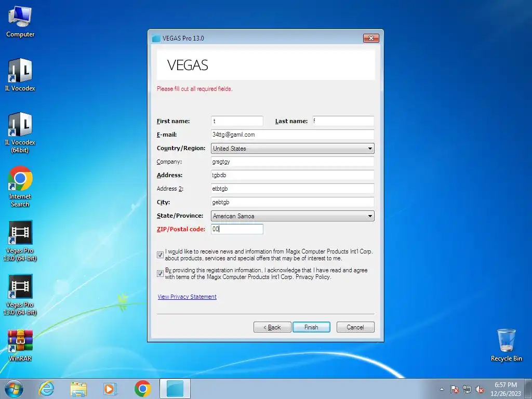Select the Recycle Bin icon
This screenshot has height=399, width=532.
(x=506, y=345)
